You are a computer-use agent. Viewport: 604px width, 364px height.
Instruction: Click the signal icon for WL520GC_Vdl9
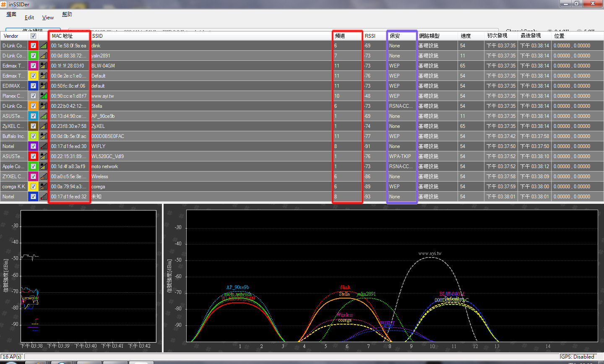(x=44, y=156)
